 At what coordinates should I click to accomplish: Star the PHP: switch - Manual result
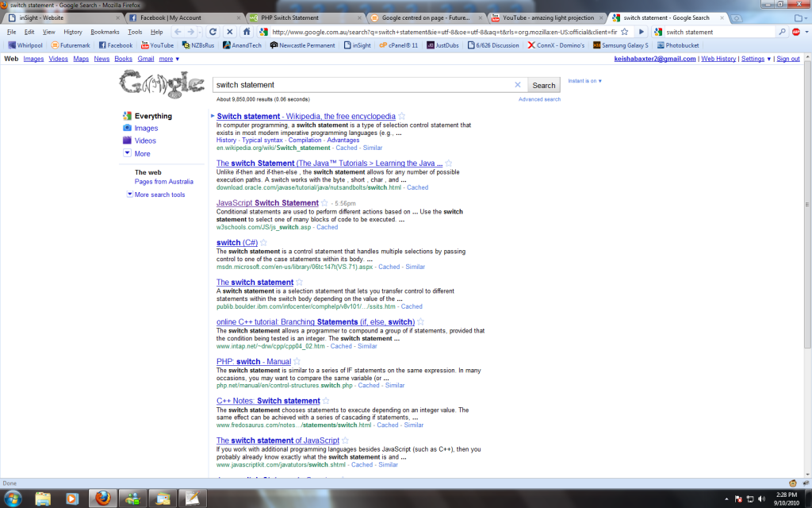297,361
